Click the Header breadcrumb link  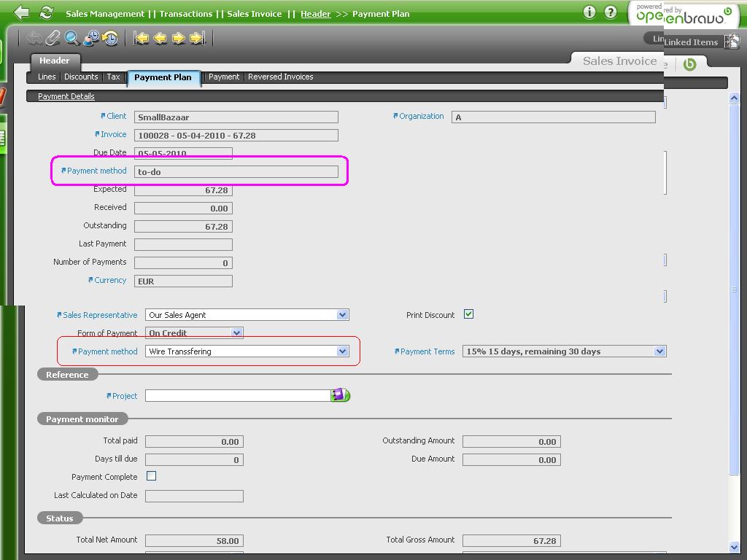315,14
